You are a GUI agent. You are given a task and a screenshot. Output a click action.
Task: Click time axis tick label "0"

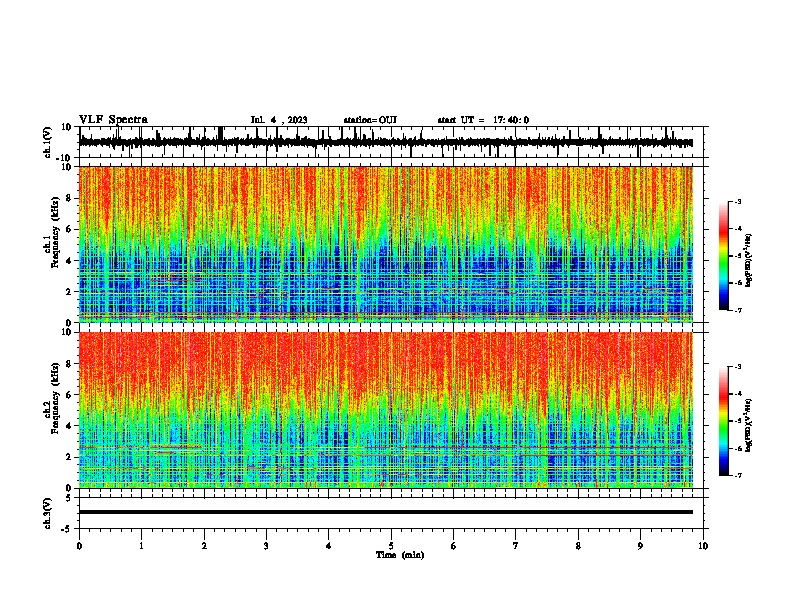[x=79, y=546]
